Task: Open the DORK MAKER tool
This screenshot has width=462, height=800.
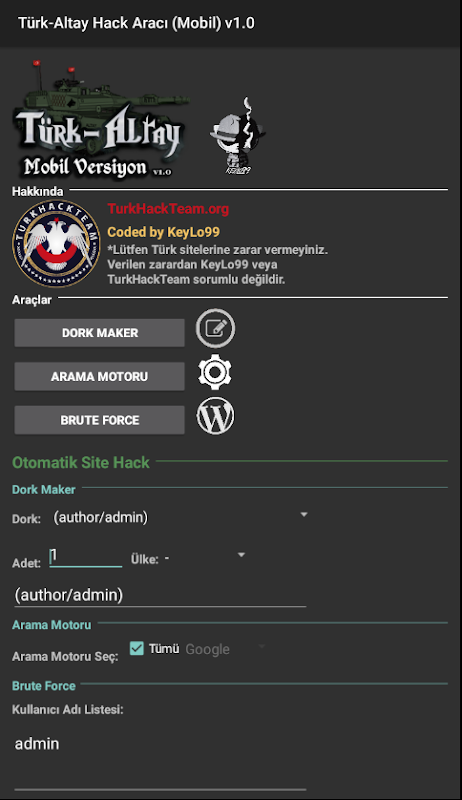Action: click(x=99, y=333)
